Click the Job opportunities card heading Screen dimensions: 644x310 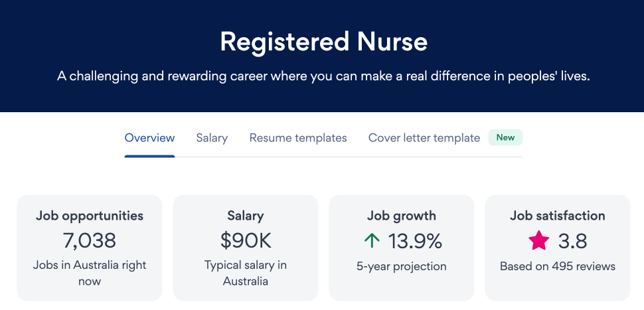pyautogui.click(x=90, y=216)
